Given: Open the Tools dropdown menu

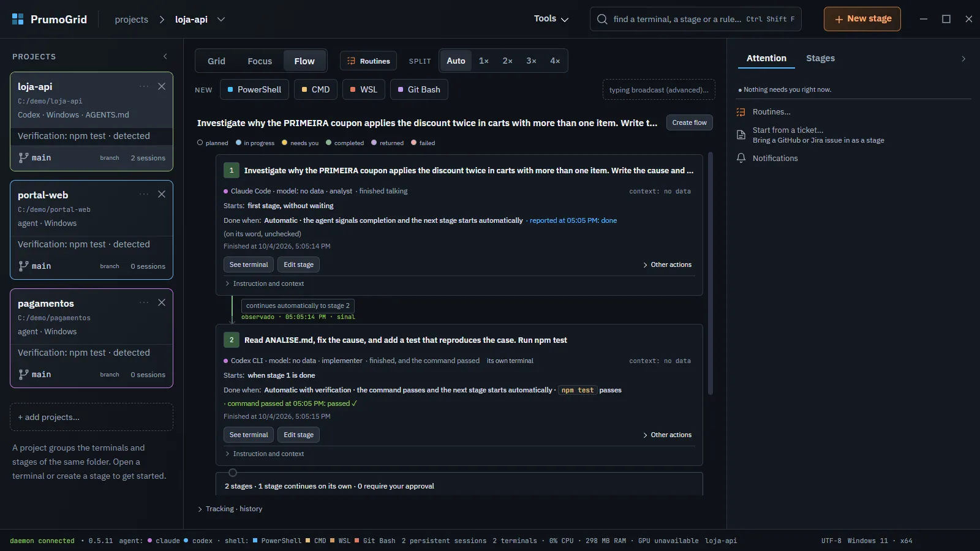Looking at the screenshot, I should 551,19.
